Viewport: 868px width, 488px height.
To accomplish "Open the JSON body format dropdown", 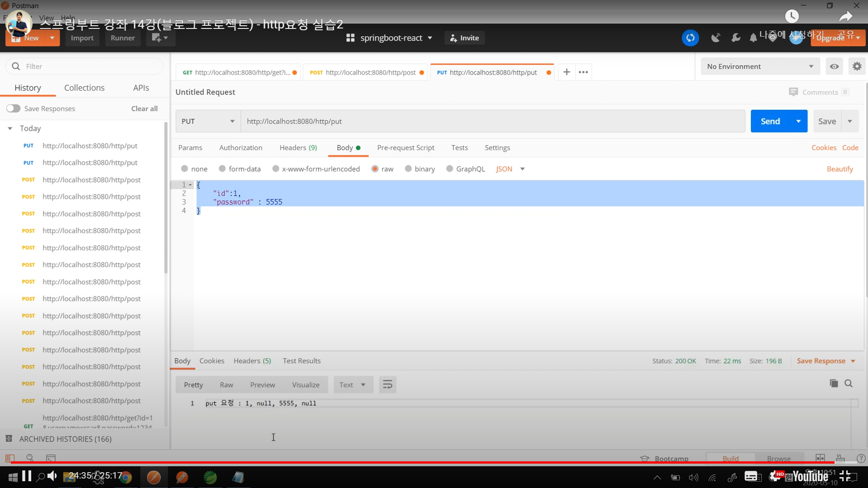I will [x=510, y=169].
